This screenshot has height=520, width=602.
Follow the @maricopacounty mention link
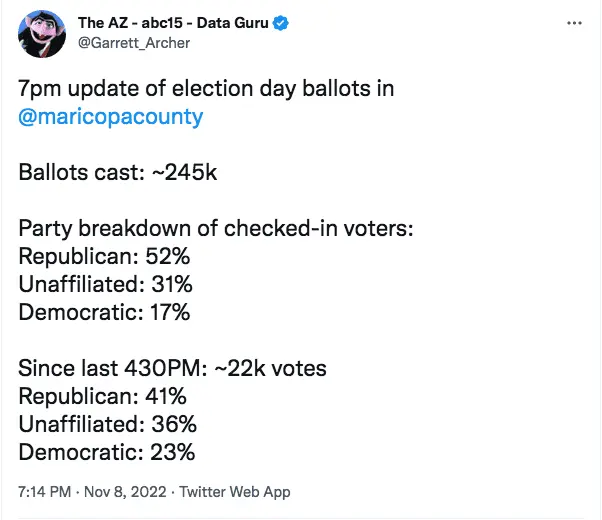pos(110,116)
